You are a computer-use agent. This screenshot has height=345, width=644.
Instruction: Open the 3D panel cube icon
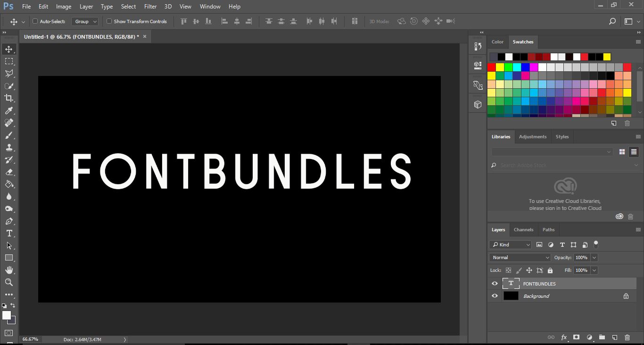(x=478, y=105)
